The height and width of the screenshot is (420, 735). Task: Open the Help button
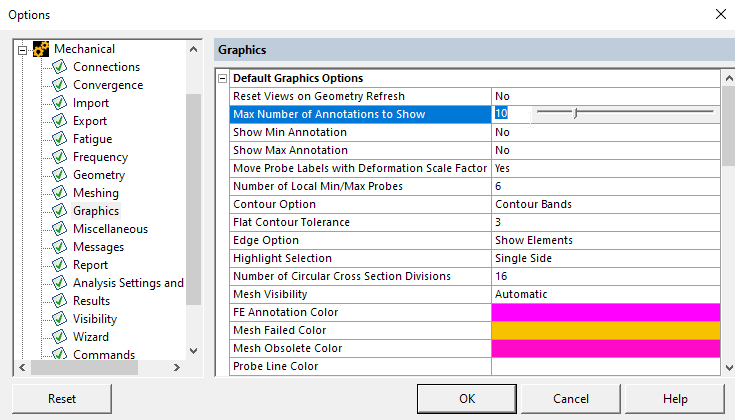point(675,399)
